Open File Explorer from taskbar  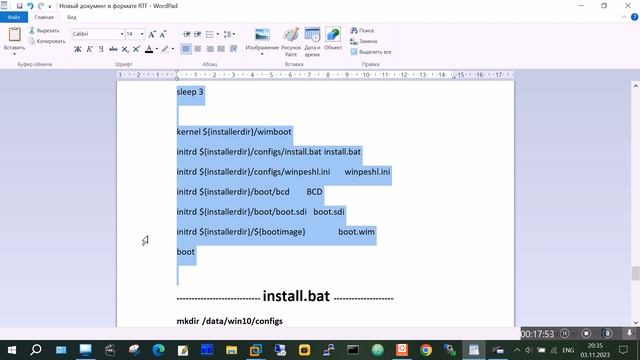231,350
